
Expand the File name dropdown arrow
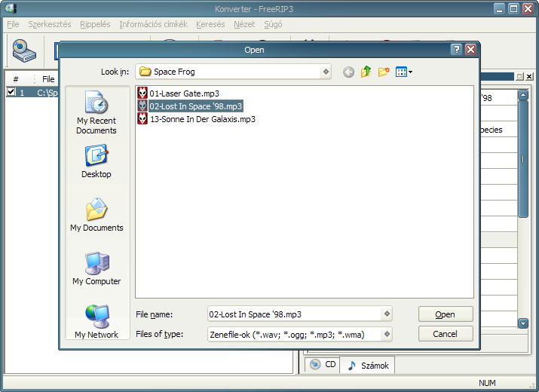coord(387,314)
